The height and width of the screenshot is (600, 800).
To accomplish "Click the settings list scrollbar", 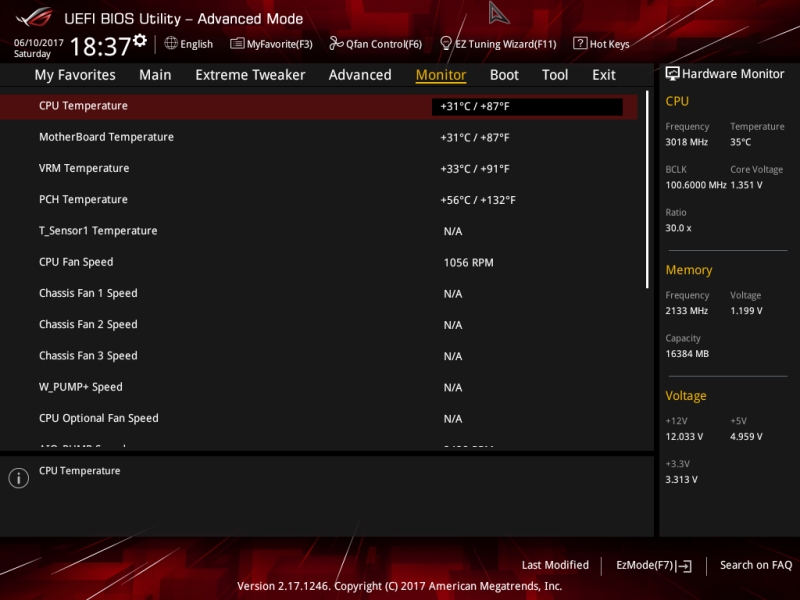I will tap(647, 189).
